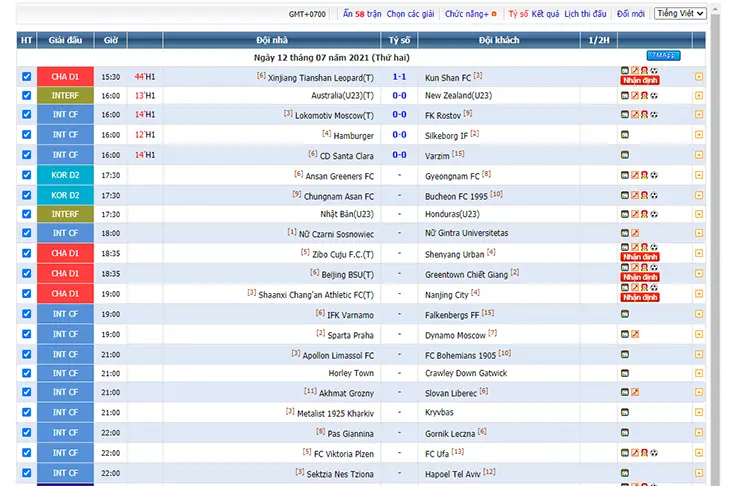Screen dimensions: 750x486
Task: Open analysis icon for Hamburger vs Silkeborg IF
Action: pos(625,135)
